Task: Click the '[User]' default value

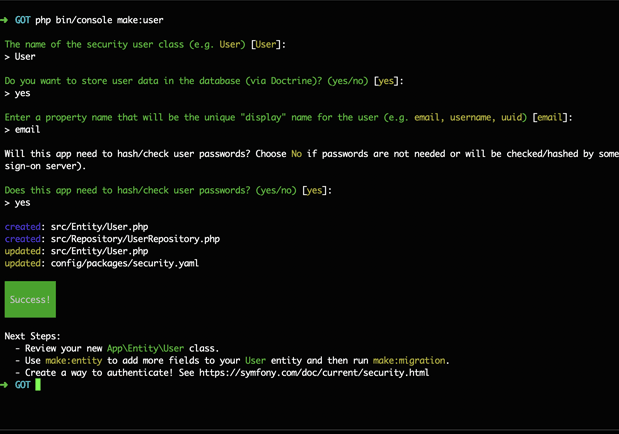Action: click(266, 44)
